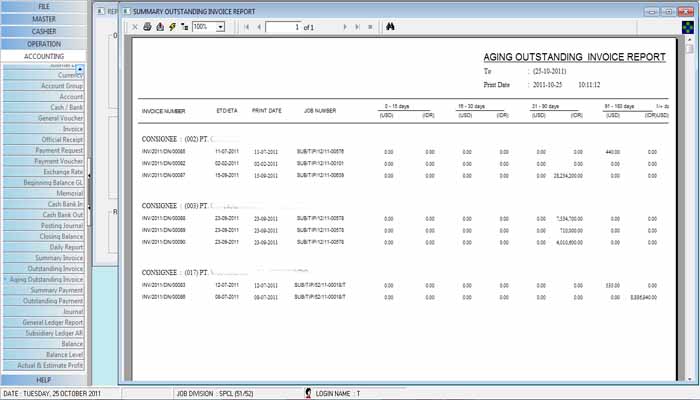The width and height of the screenshot is (700, 400).
Task: Close the current report view with X icon
Action: pyautogui.click(x=135, y=27)
